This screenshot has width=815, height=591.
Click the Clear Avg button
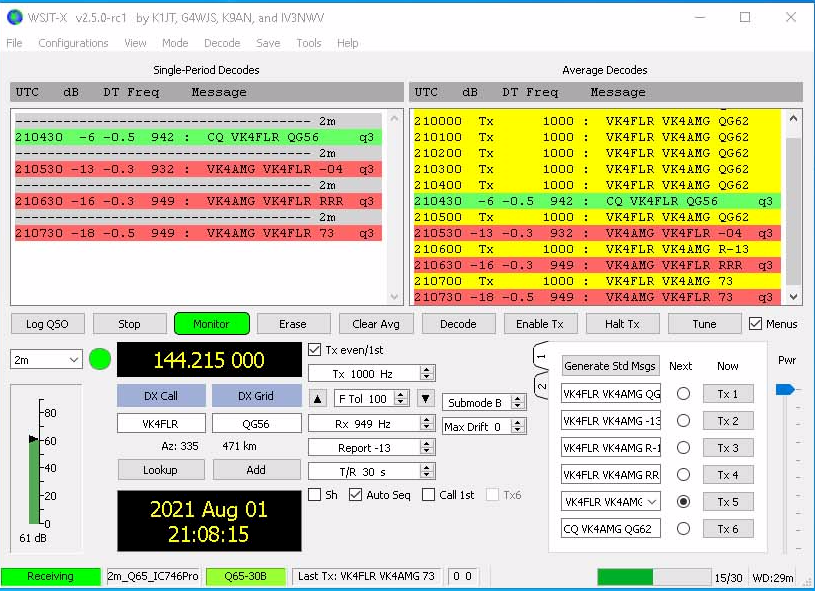[x=376, y=324]
